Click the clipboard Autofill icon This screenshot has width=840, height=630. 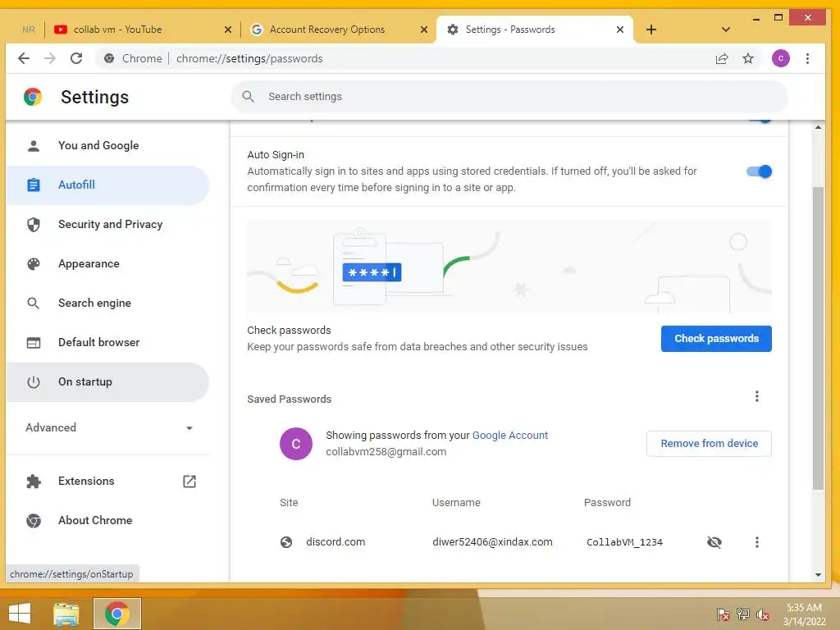click(33, 185)
